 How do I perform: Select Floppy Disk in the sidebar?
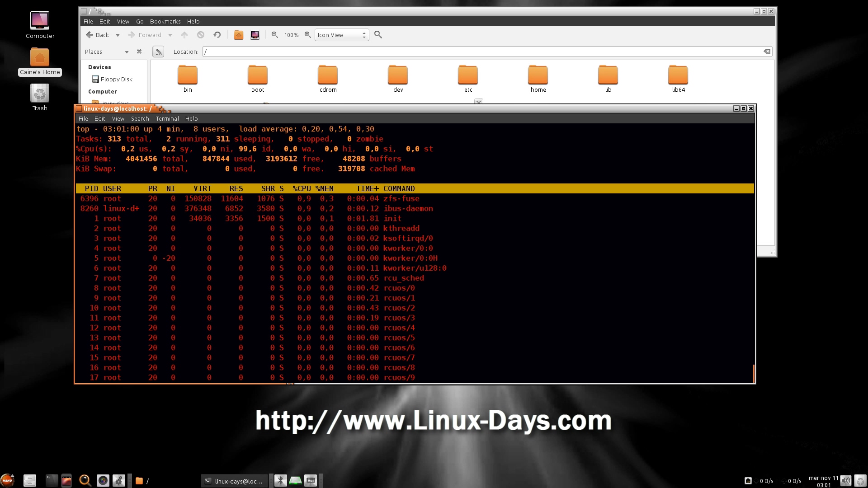112,79
